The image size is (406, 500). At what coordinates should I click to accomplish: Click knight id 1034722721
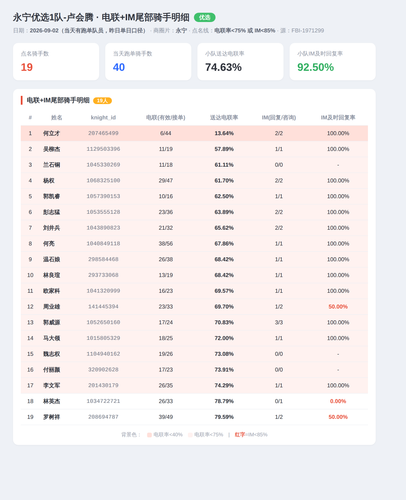103,401
